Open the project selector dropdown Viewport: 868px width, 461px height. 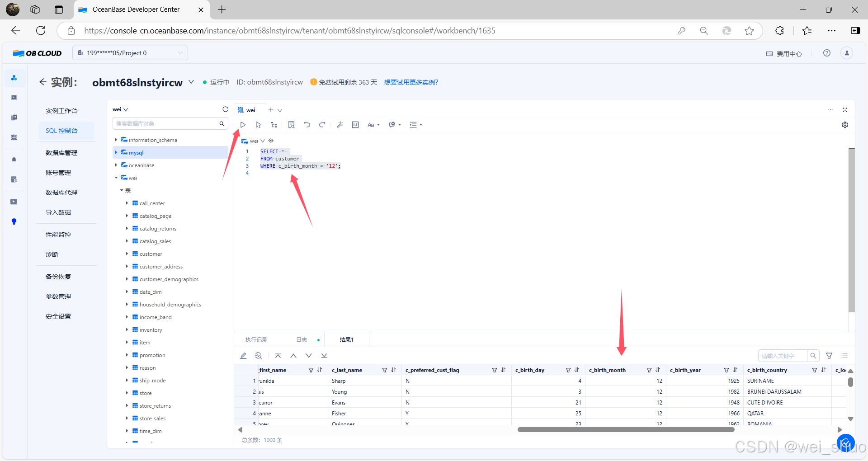(130, 53)
